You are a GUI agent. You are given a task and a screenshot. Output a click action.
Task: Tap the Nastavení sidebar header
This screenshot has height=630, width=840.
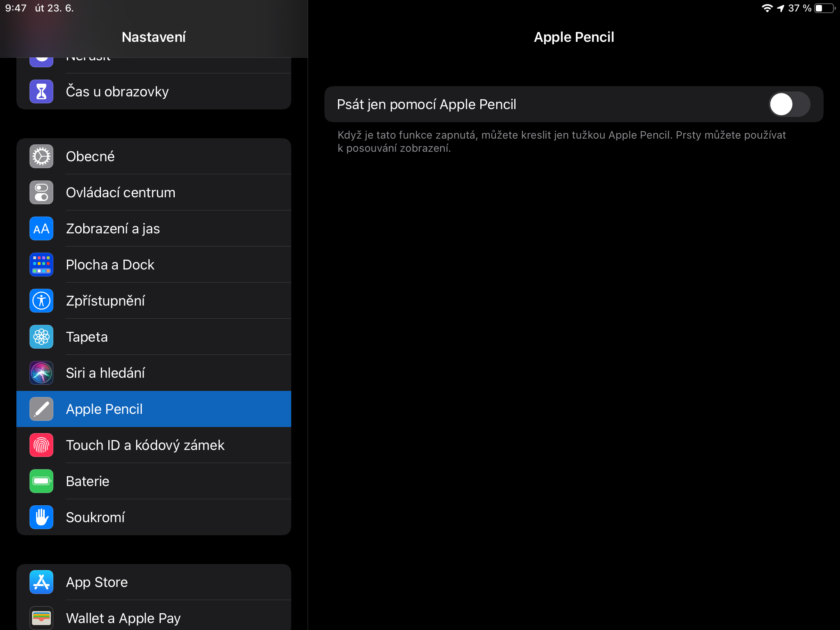point(154,37)
